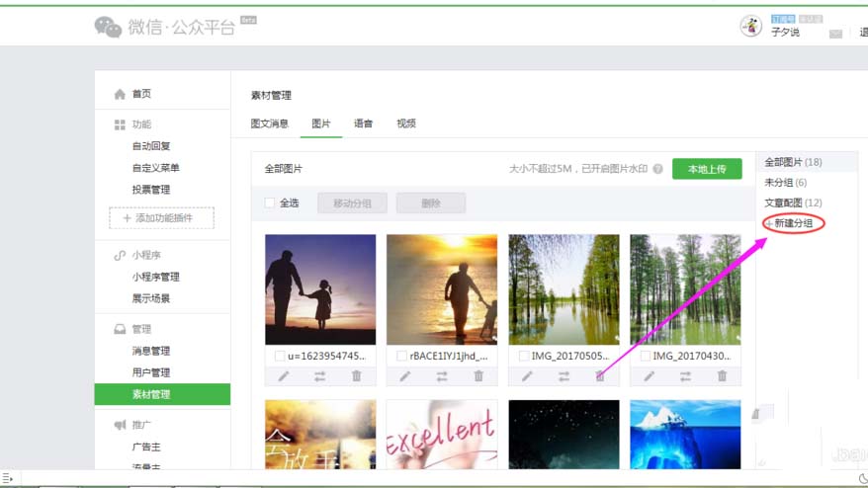Screen dimensions: 868x488
Task: Open the IMG_20170505 flooded forest thumbnail
Action: [564, 289]
